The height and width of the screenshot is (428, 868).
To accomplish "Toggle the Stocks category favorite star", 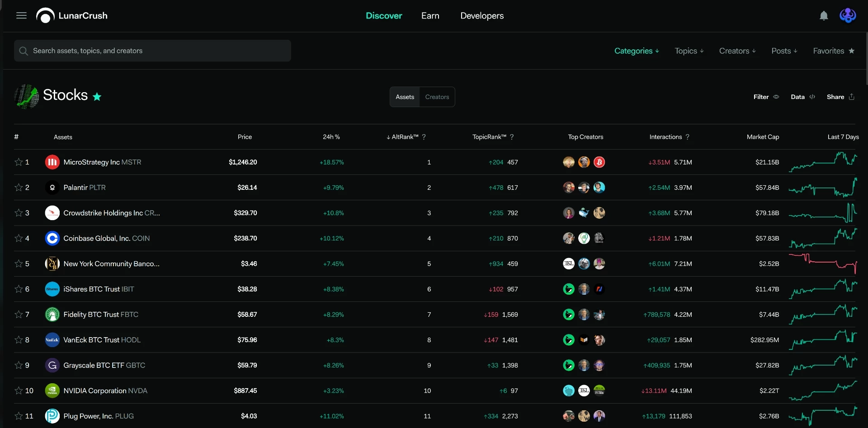I will tap(97, 96).
